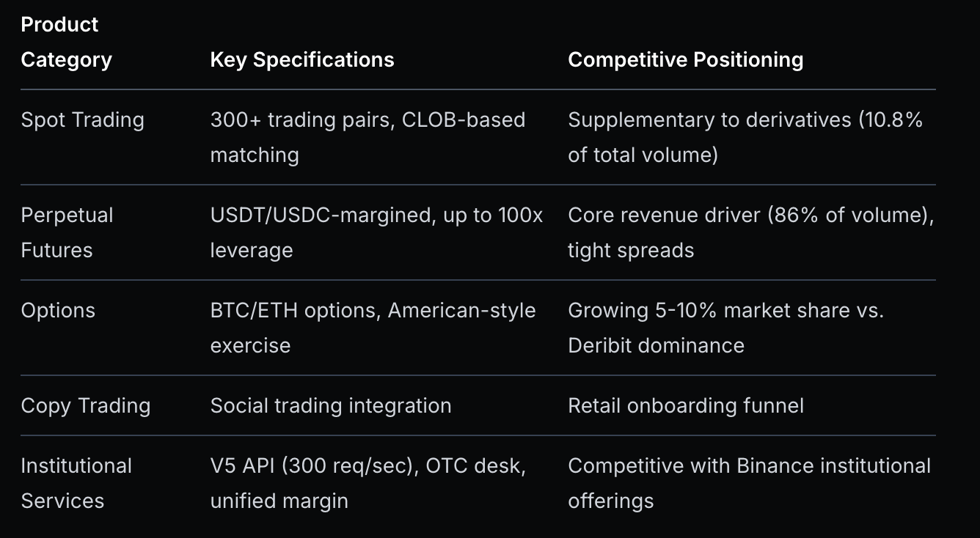Click the words unified margin
The width and height of the screenshot is (980, 538).
click(279, 501)
